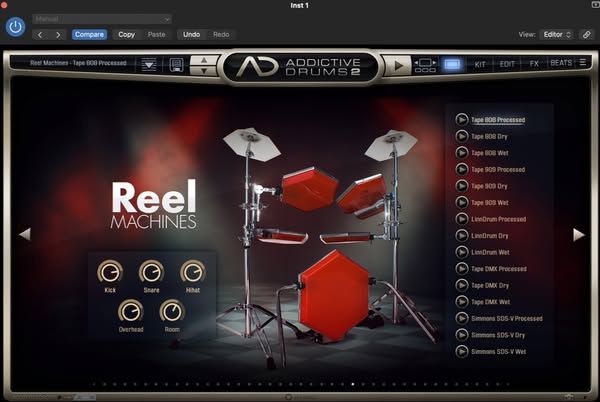Screen dimensions: 600x402
Task: Toggle the plugin power bypass button
Action: tap(15, 27)
